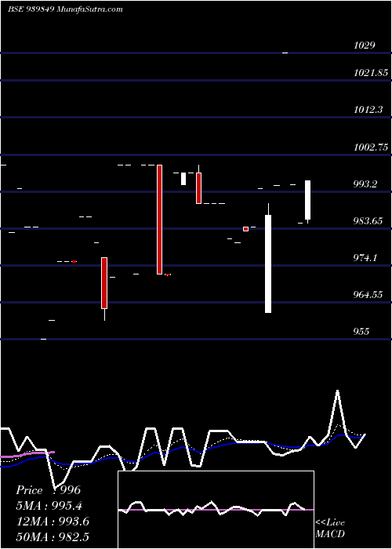Click the Price : 996 readout
Viewport: 392px width, 549px height.
49,490
